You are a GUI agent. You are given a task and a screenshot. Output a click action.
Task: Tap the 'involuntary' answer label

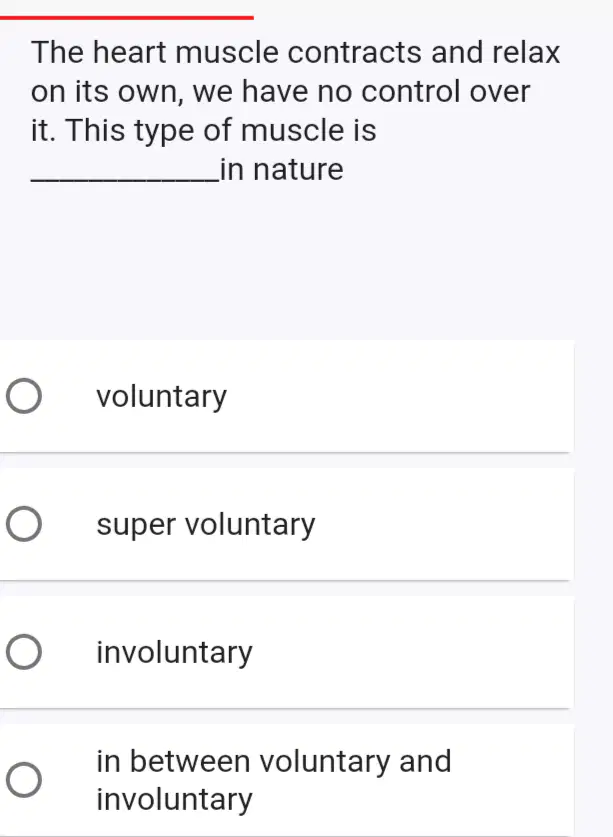174,652
